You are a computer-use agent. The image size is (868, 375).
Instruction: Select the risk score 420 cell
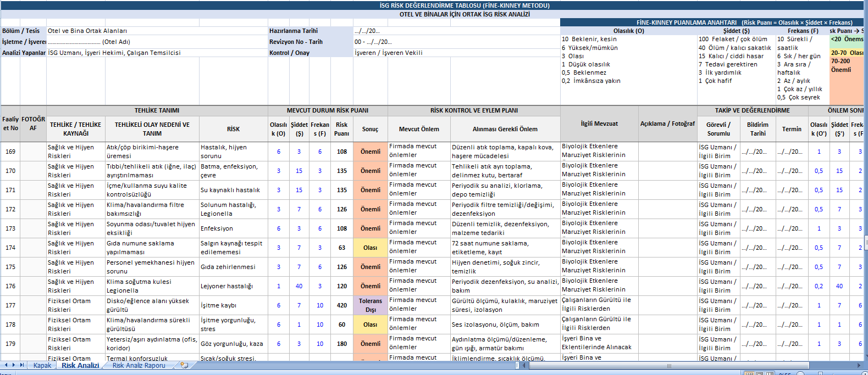point(341,305)
